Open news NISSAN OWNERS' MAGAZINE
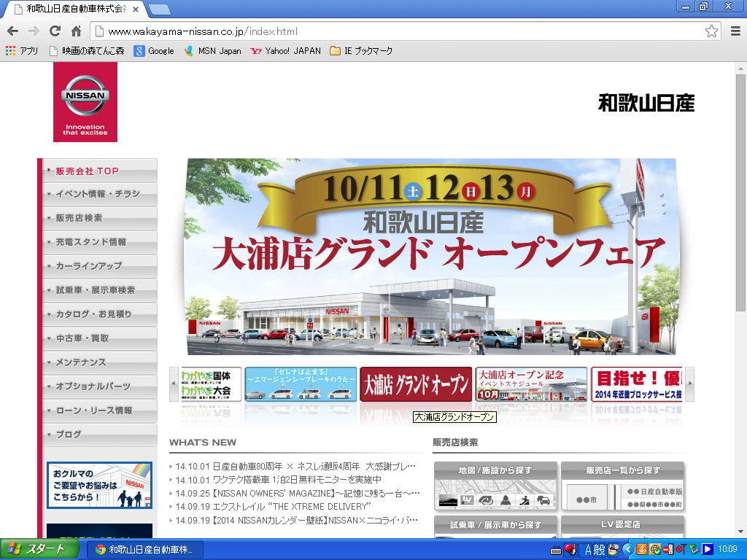The height and width of the screenshot is (560, 747). click(298, 494)
